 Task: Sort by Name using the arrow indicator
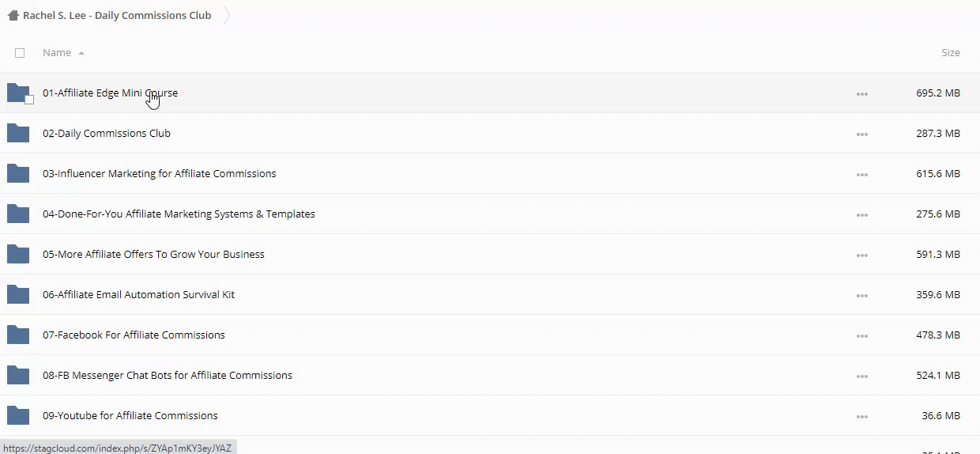(x=81, y=53)
